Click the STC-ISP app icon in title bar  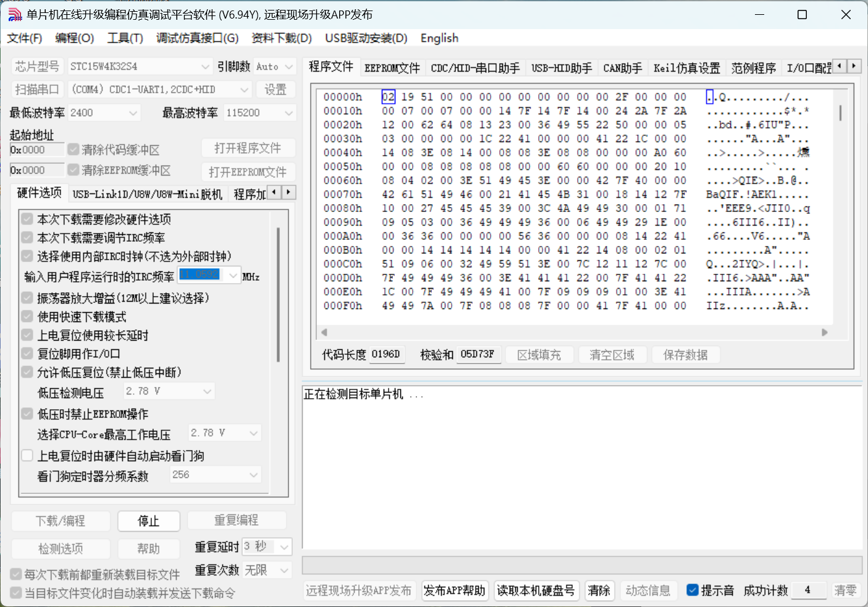pyautogui.click(x=15, y=15)
